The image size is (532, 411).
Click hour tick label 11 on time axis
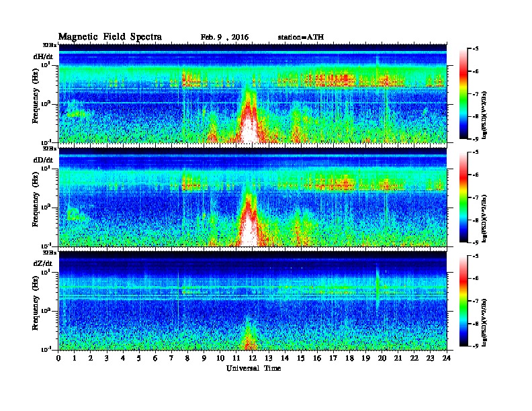point(236,358)
